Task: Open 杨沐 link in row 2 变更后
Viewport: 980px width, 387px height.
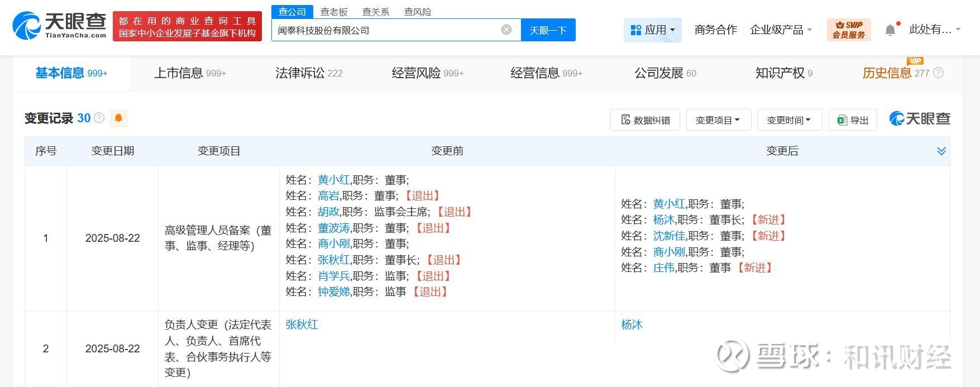Action: tap(632, 324)
